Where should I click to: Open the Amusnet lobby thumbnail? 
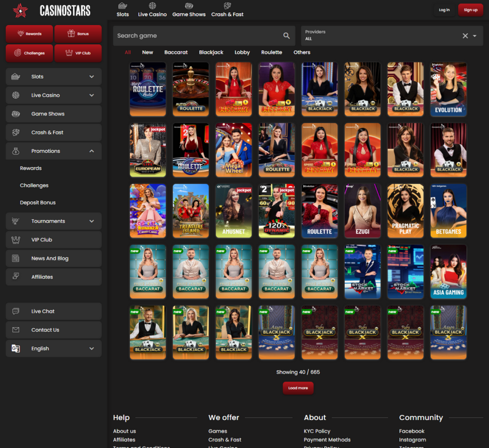234,210
